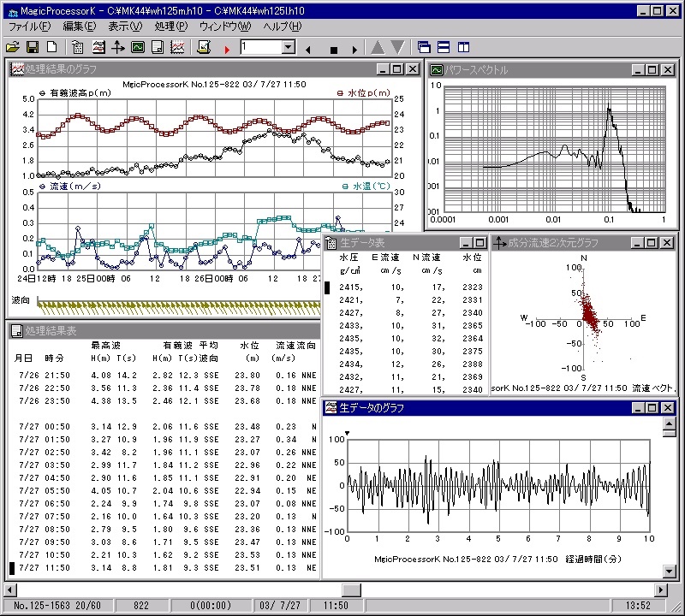The height and width of the screenshot is (616, 685).
Task: Maximize the 生データのグラフ window
Action: tap(652, 408)
